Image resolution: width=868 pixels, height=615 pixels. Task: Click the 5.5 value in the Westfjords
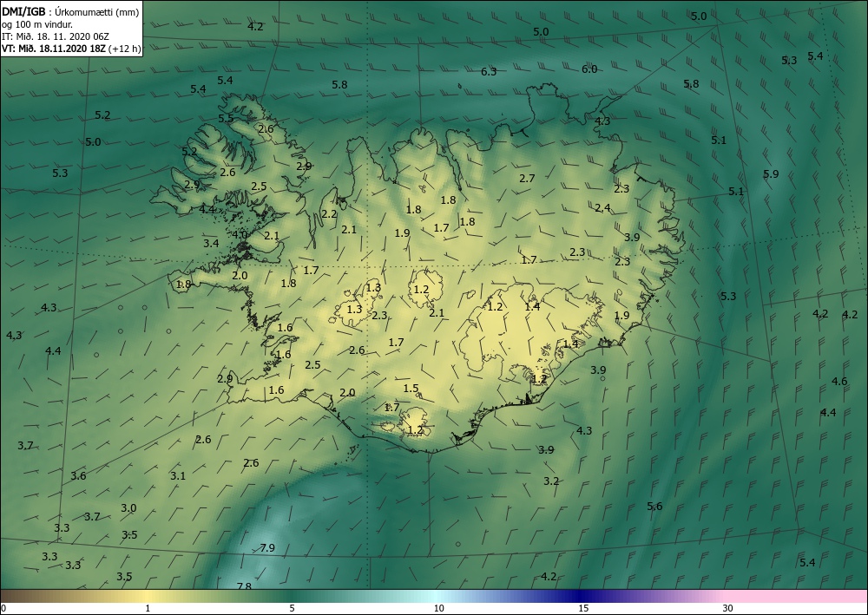click(226, 118)
